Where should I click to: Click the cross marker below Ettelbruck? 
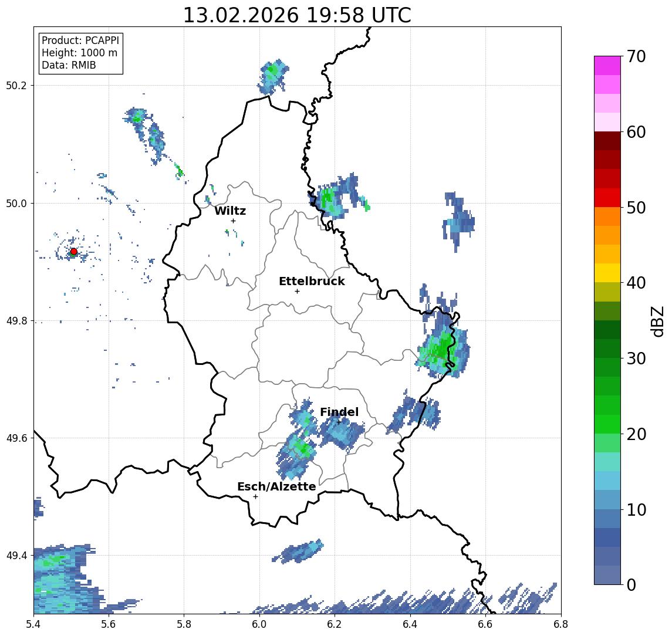coord(297,292)
